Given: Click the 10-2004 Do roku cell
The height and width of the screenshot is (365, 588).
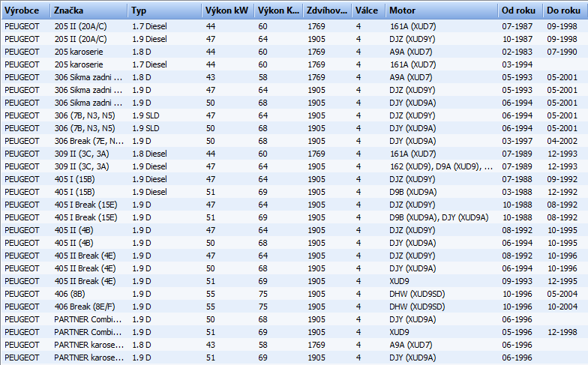Looking at the screenshot, I should point(562,307).
